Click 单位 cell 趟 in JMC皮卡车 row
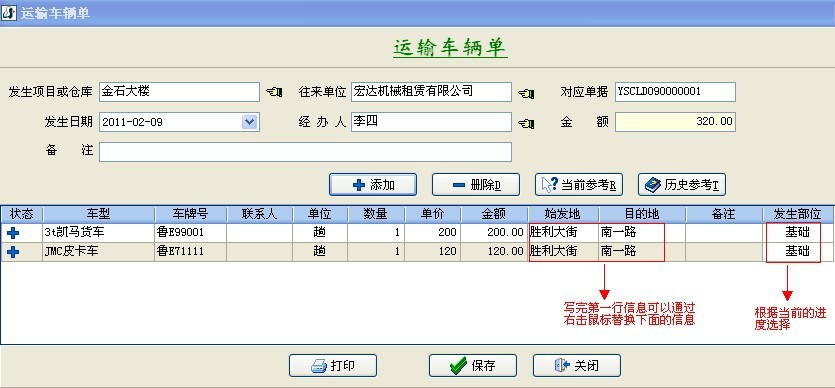 (x=320, y=252)
